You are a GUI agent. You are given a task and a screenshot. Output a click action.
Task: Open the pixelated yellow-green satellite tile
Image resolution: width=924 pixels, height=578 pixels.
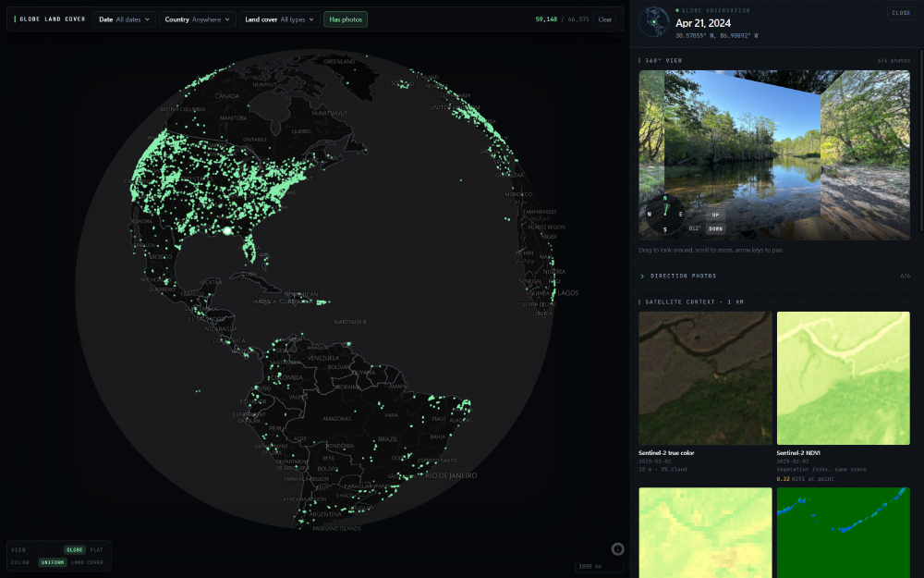tap(705, 533)
